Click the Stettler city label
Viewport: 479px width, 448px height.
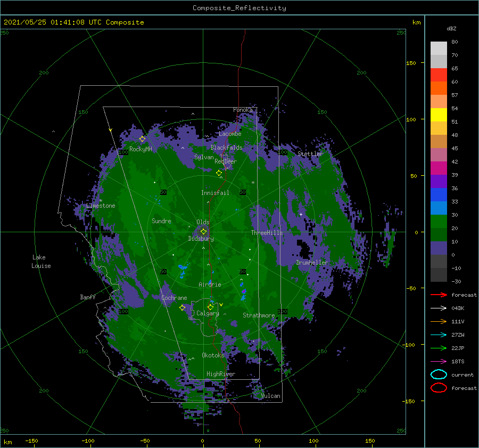(x=310, y=154)
